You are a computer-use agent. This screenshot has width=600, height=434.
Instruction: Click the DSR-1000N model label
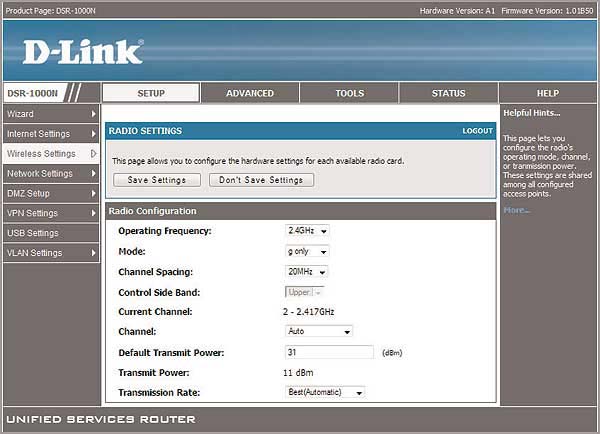point(33,93)
